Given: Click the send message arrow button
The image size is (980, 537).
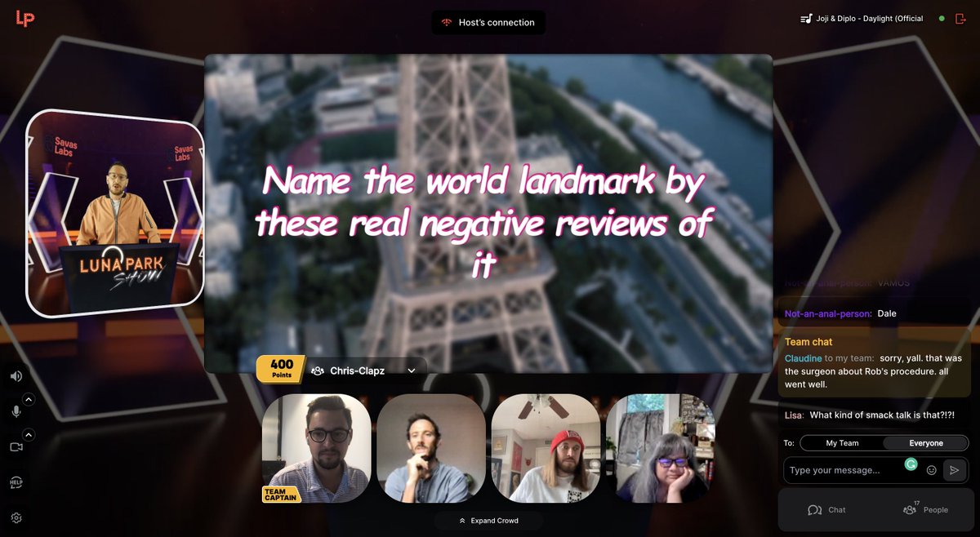Looking at the screenshot, I should [953, 470].
